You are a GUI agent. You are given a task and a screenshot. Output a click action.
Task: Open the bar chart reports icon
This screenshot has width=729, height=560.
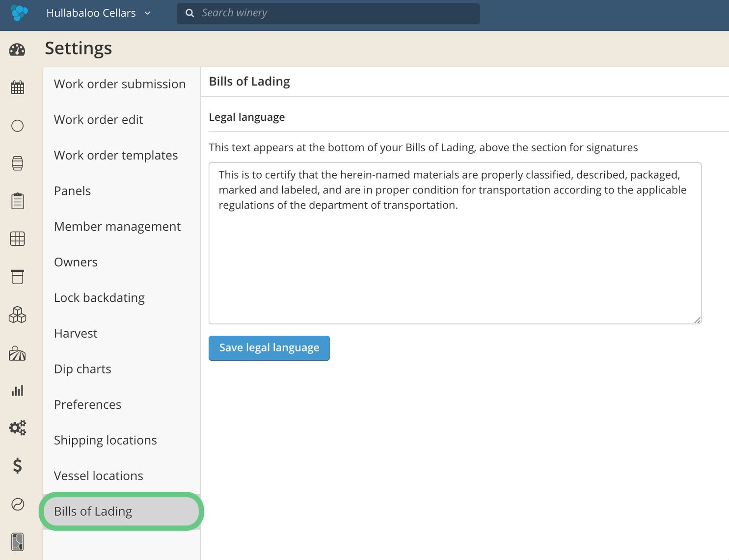18,390
